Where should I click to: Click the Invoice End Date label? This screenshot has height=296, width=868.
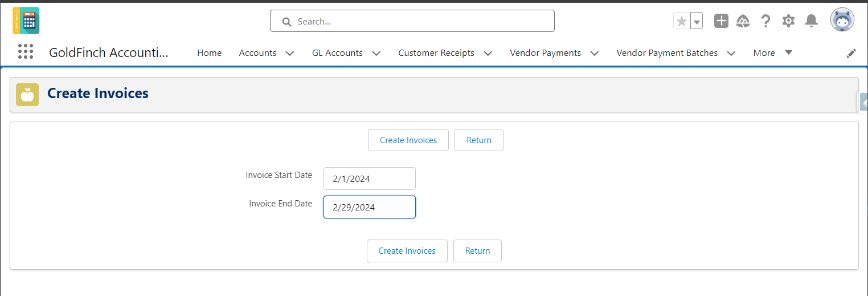(x=281, y=204)
